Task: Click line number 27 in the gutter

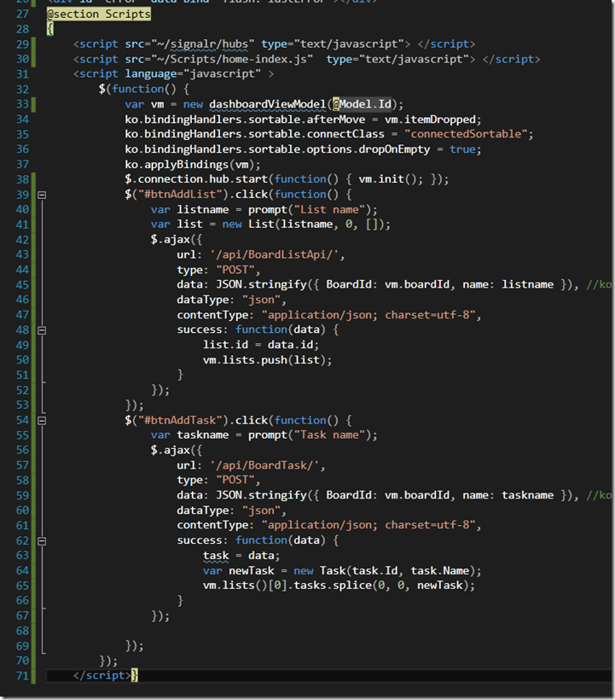Action: coord(22,15)
